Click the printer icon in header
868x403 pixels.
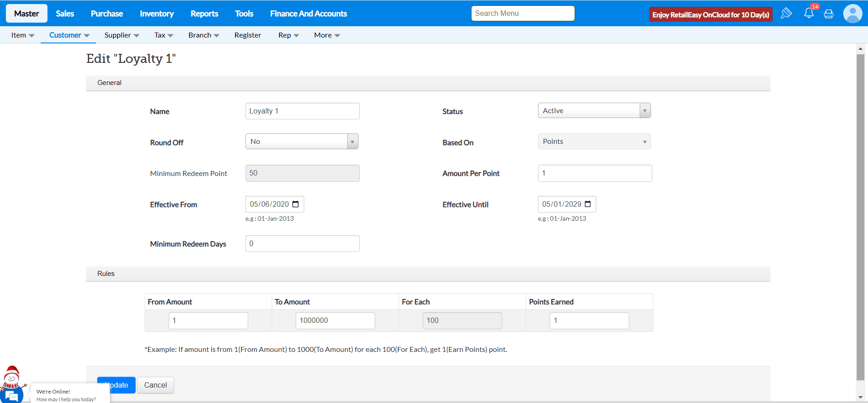tap(829, 14)
